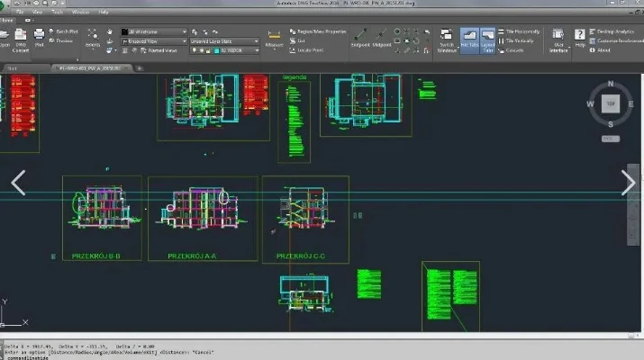Viewport: 644px width, 360px height.
Task: Toggle the File Tabs button
Action: coord(469,40)
